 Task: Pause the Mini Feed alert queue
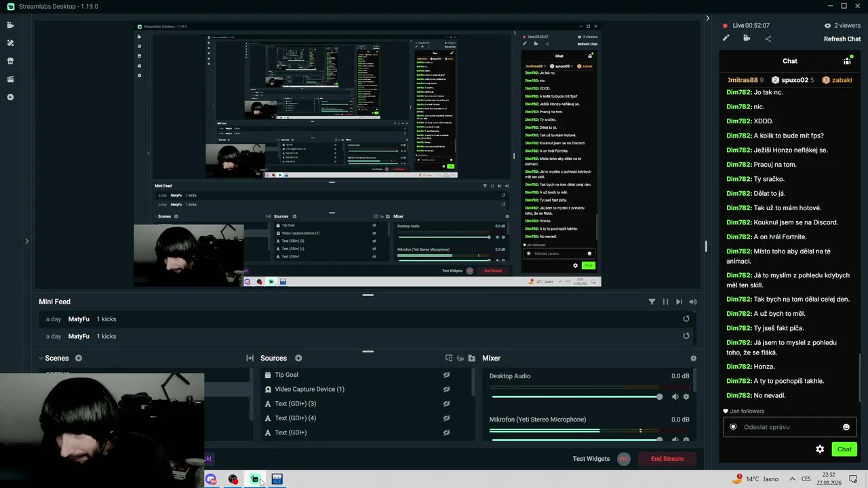pos(665,302)
